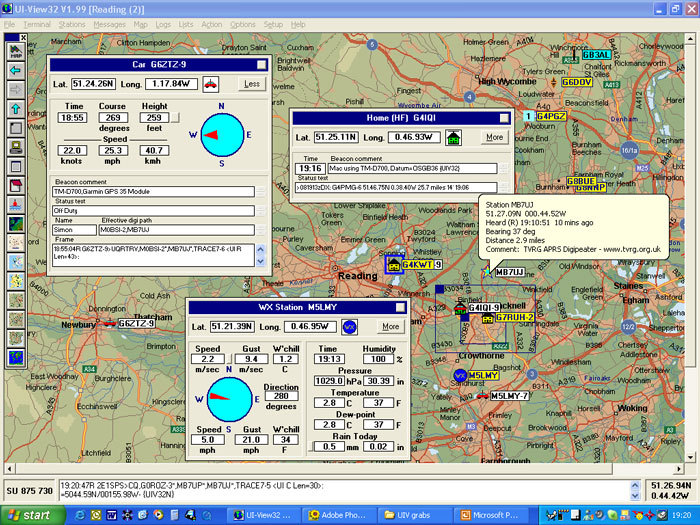The width and height of the screenshot is (700, 525).
Task: Click small button beside Height field
Action: pyautogui.click(x=175, y=117)
